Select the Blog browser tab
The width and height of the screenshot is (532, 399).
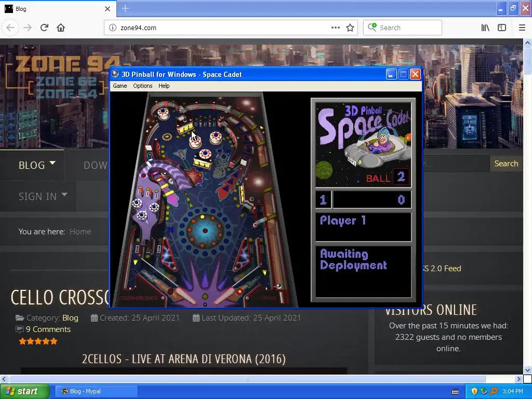point(58,9)
